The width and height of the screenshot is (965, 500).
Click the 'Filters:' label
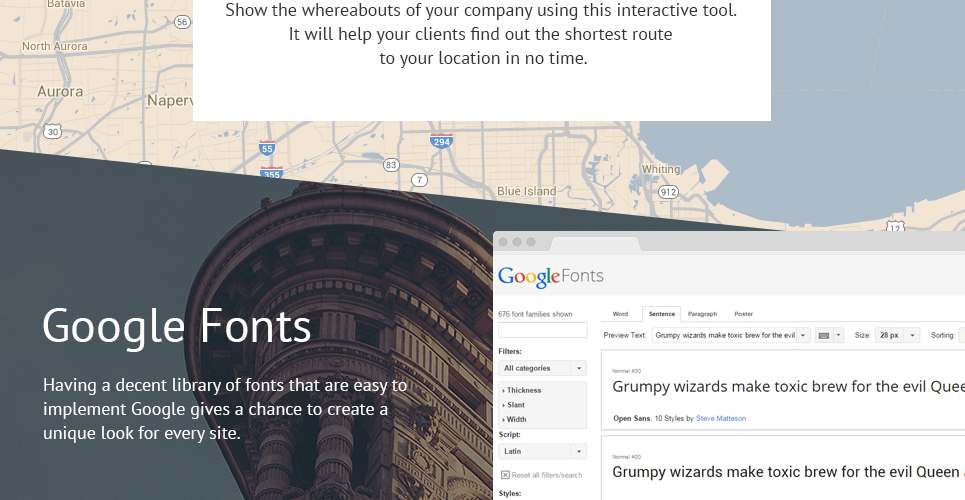[510, 352]
